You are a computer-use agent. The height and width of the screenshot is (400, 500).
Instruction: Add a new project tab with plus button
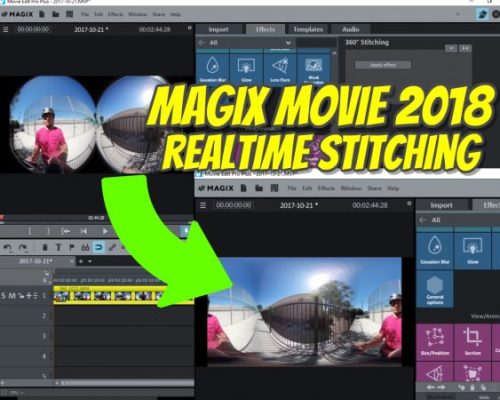pyautogui.click(x=81, y=261)
